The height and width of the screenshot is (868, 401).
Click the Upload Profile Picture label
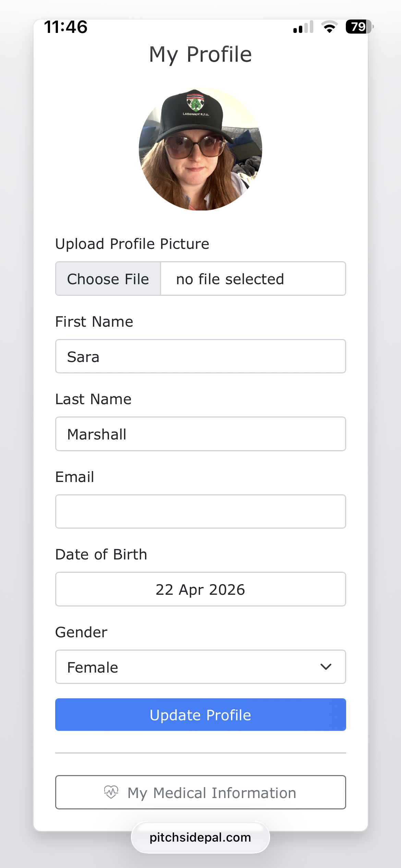[x=132, y=244]
